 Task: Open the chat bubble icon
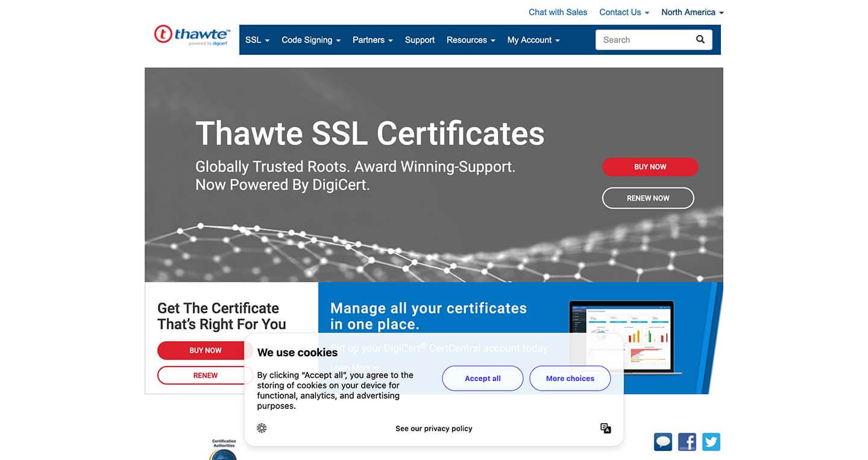click(x=663, y=442)
